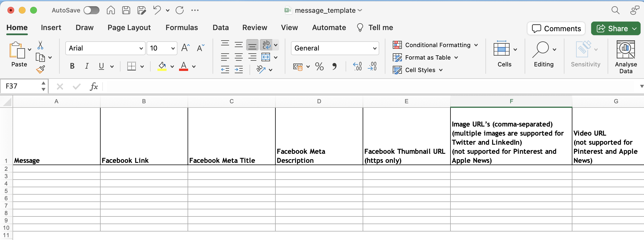Viewport: 644px width, 240px height.
Task: Increase indent of the cell
Action: point(239,70)
